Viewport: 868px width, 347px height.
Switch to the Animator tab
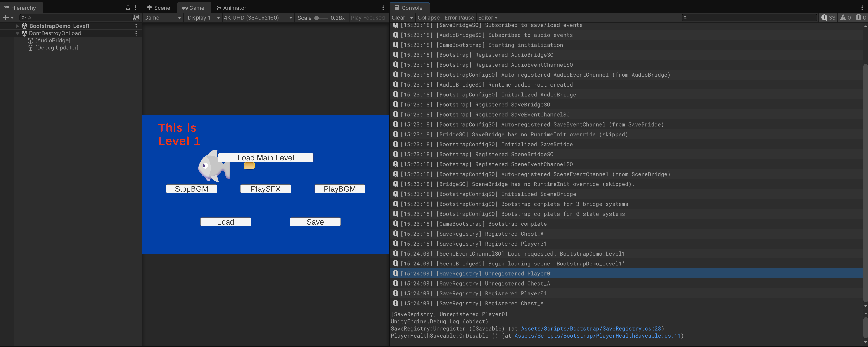click(231, 8)
